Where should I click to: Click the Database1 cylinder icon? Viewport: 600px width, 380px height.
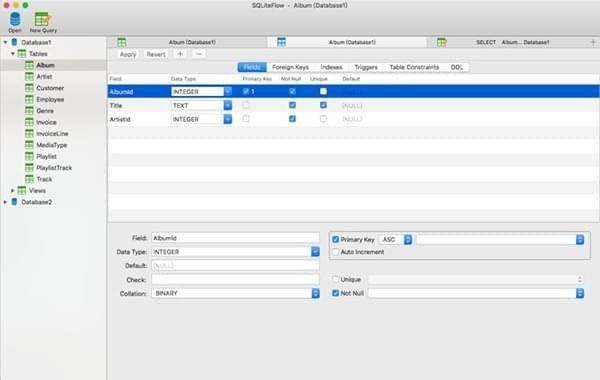click(x=14, y=42)
